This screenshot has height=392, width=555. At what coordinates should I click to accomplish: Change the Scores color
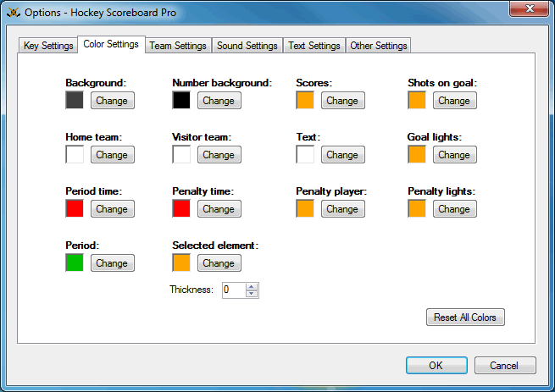342,101
